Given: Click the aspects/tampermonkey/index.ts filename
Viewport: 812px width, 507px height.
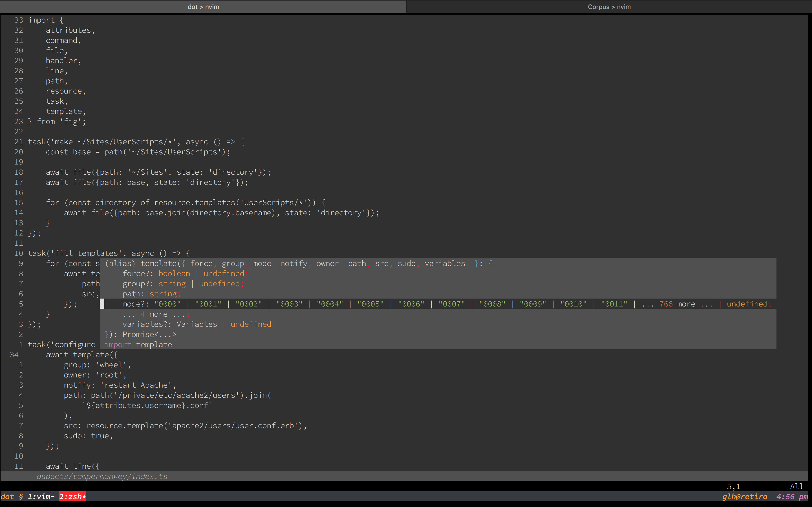Looking at the screenshot, I should (x=102, y=476).
